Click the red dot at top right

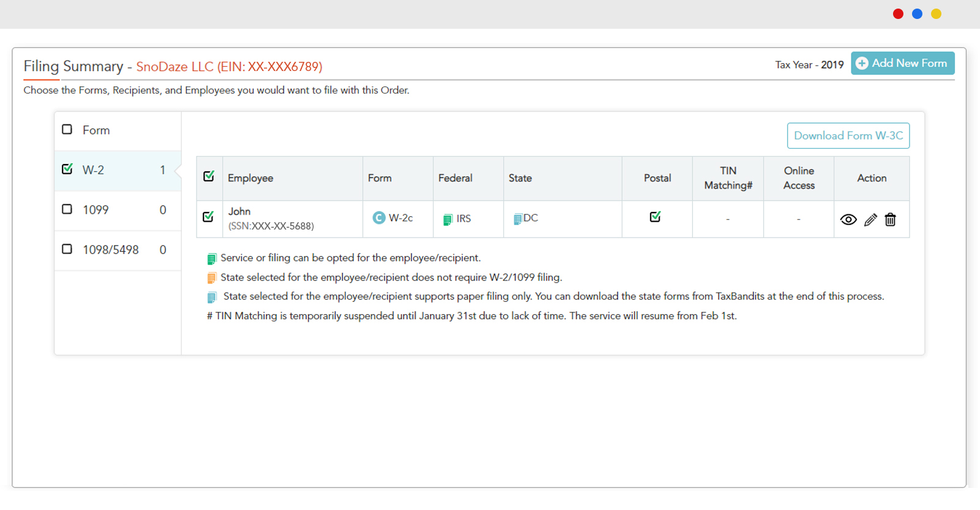(898, 14)
